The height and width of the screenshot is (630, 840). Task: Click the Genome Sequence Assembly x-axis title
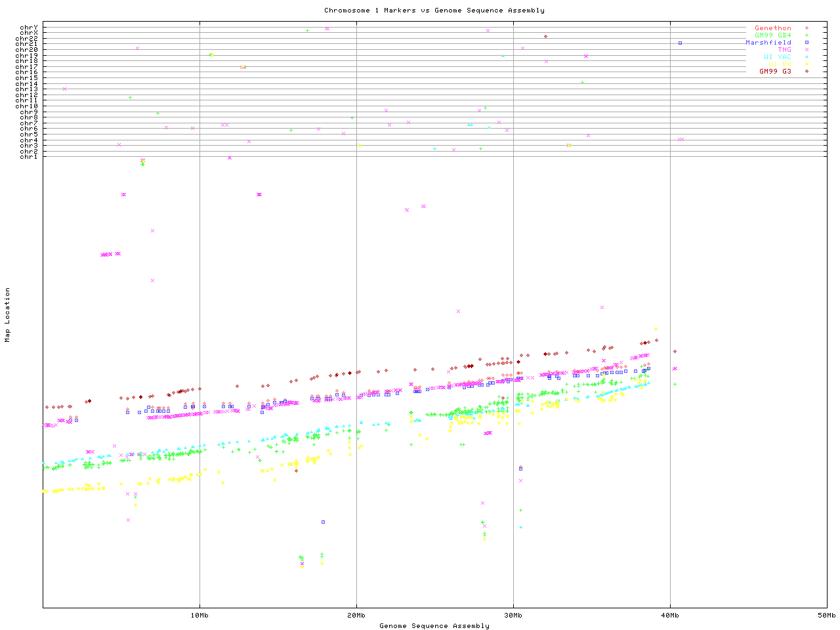(x=434, y=626)
